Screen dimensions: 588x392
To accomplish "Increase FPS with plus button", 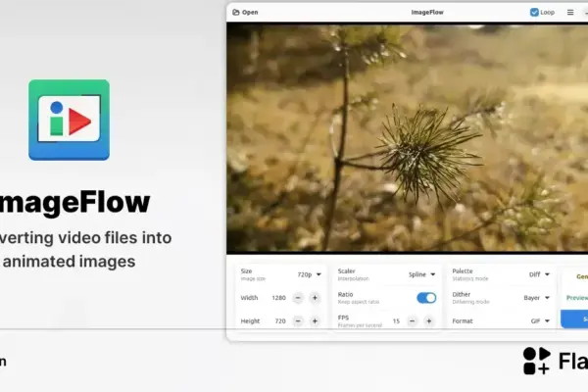I will (429, 321).
